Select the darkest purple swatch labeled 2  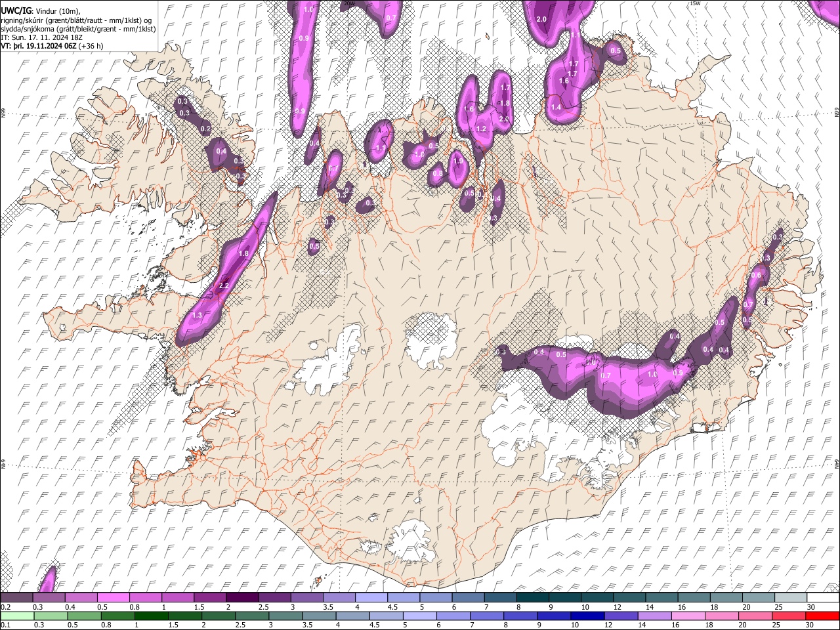(241, 598)
